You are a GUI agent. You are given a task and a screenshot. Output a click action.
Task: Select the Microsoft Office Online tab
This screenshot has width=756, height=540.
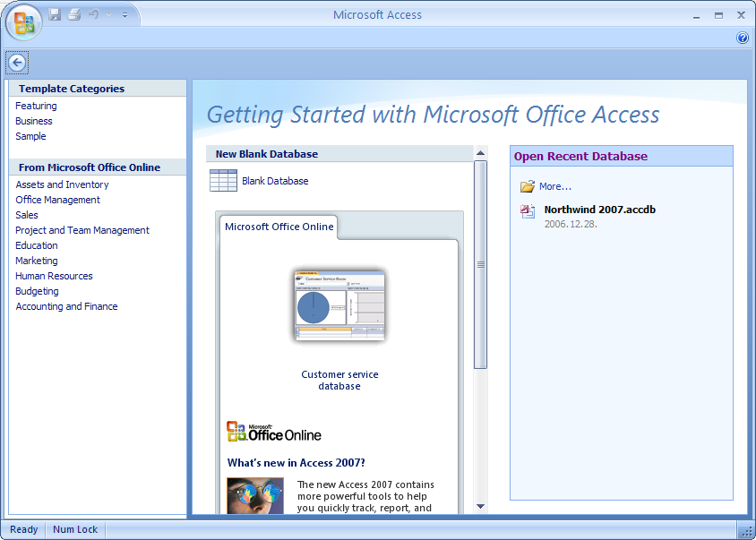click(x=279, y=227)
